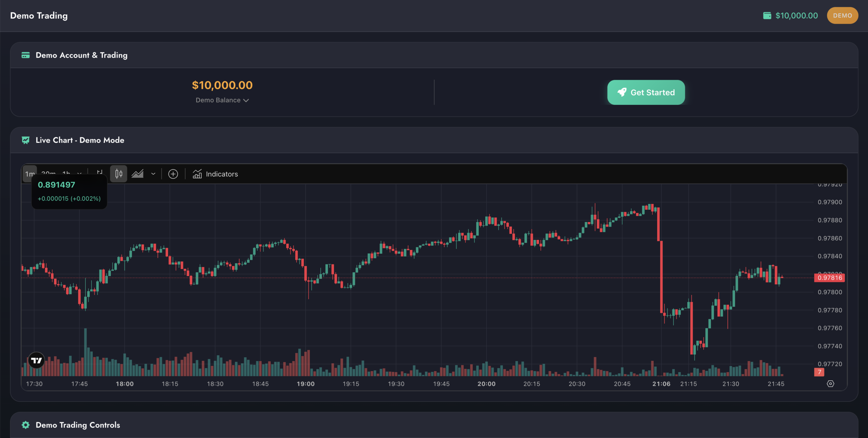Click the gear icon next to Demo Trading Controls

click(25, 425)
